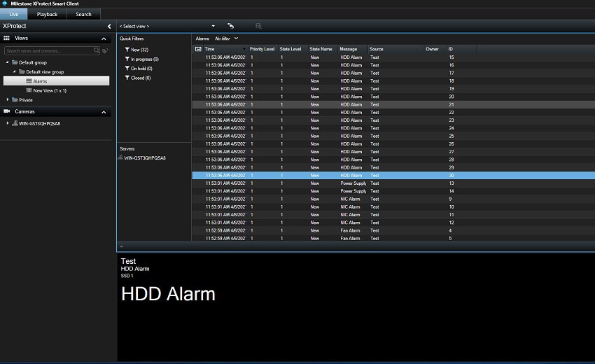
Task: Select the Fan Alarm row ID 4
Action: pyautogui.click(x=393, y=230)
